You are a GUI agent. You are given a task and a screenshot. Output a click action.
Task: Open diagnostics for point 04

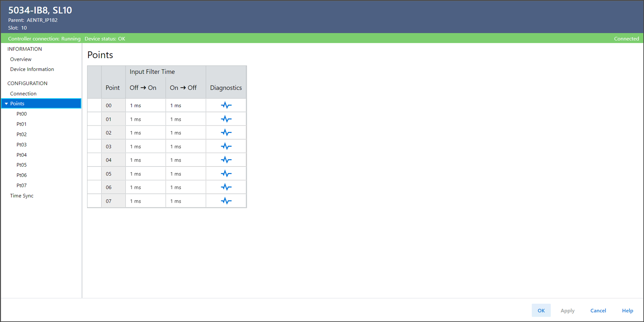pyautogui.click(x=226, y=160)
